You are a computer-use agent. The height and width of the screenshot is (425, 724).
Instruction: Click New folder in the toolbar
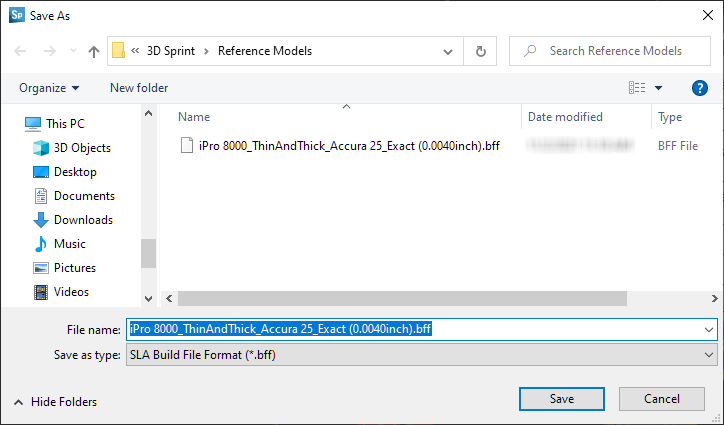click(139, 88)
